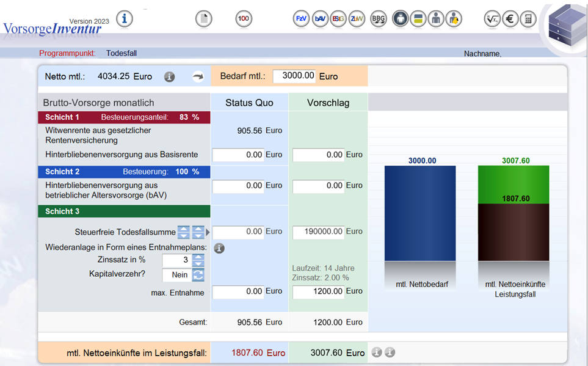Click the blue info icon in the toolbar
This screenshot has height=366, width=588.
125,18
